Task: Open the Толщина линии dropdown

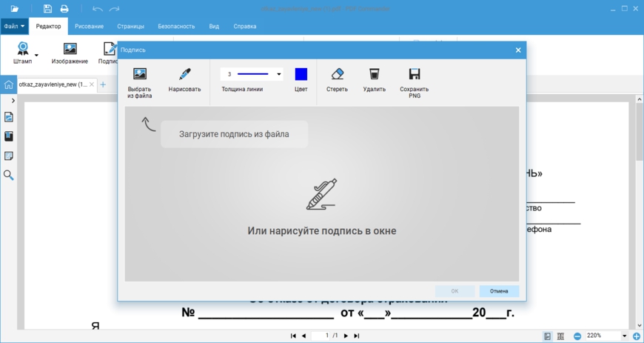Action: (x=252, y=74)
